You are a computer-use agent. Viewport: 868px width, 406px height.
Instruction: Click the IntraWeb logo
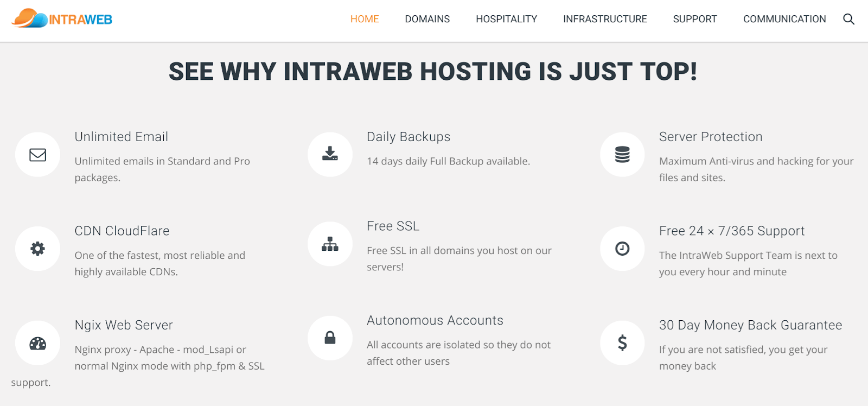click(x=62, y=18)
